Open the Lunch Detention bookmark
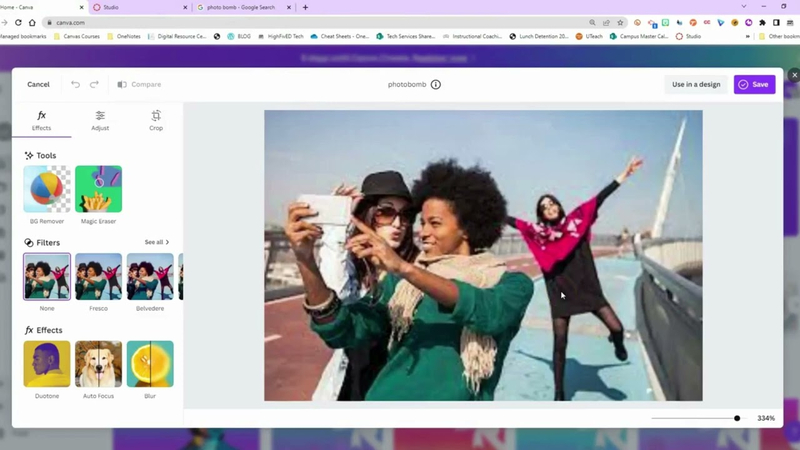The height and width of the screenshot is (450, 800). (539, 37)
